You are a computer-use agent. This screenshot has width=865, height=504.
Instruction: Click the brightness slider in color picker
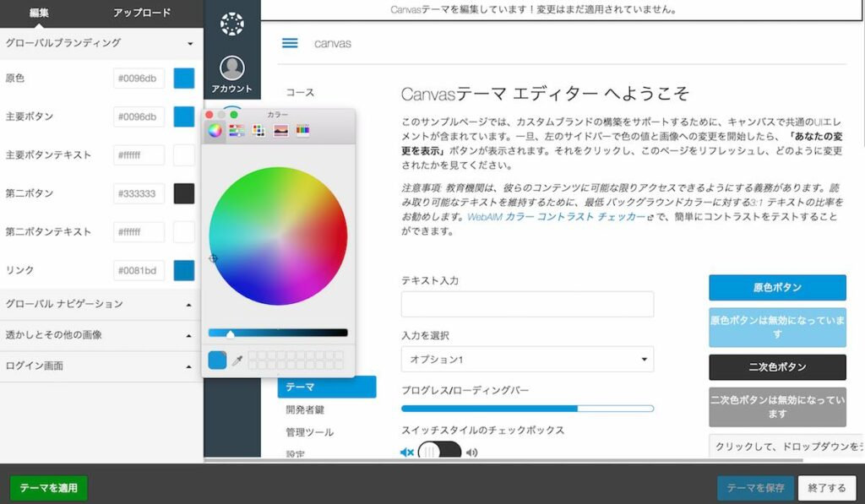click(x=278, y=333)
